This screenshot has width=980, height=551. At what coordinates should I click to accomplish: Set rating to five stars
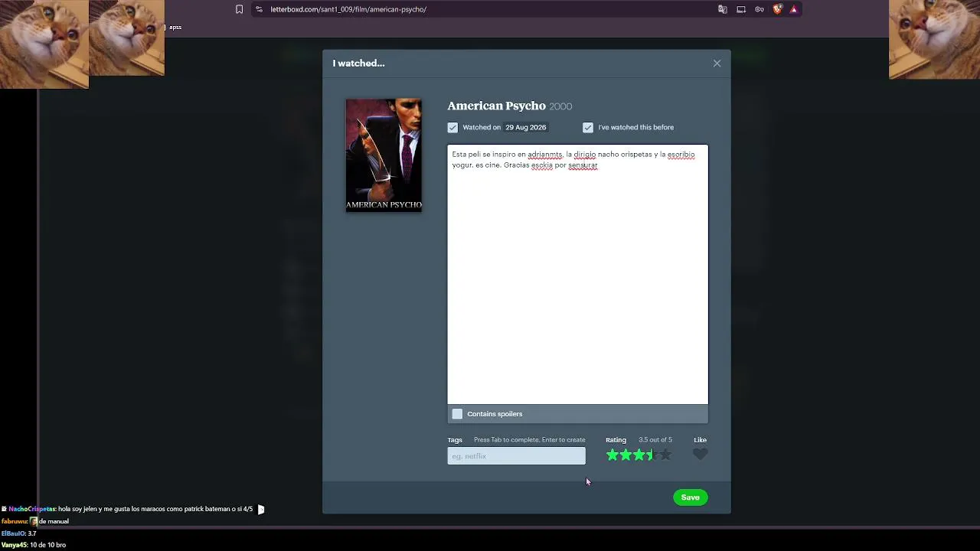click(666, 455)
